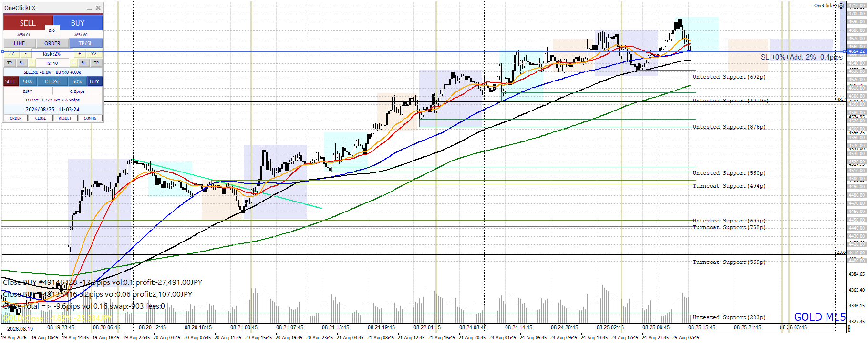Click the SL +0%+Add:-2% -0.4pips line label
Viewport: 868px width, 343px height.
pos(801,57)
